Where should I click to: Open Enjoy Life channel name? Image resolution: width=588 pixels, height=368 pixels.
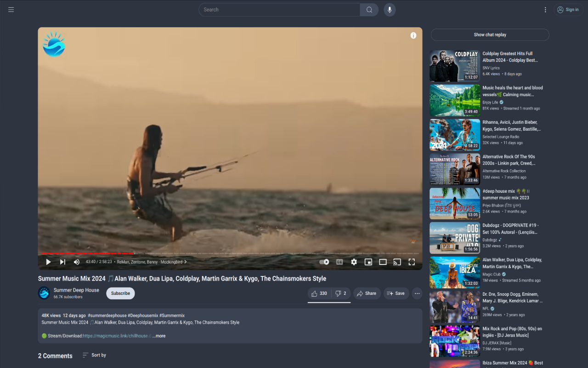[490, 103]
